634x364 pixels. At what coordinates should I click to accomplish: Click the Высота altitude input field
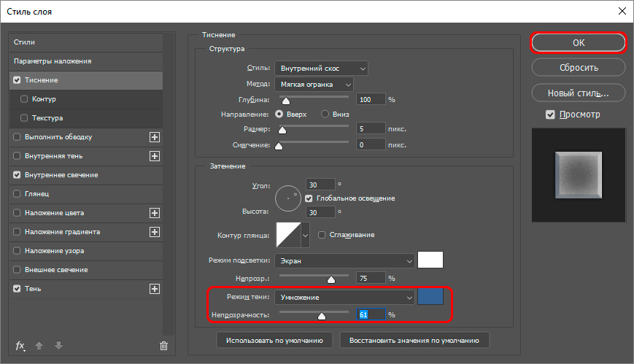pyautogui.click(x=320, y=212)
